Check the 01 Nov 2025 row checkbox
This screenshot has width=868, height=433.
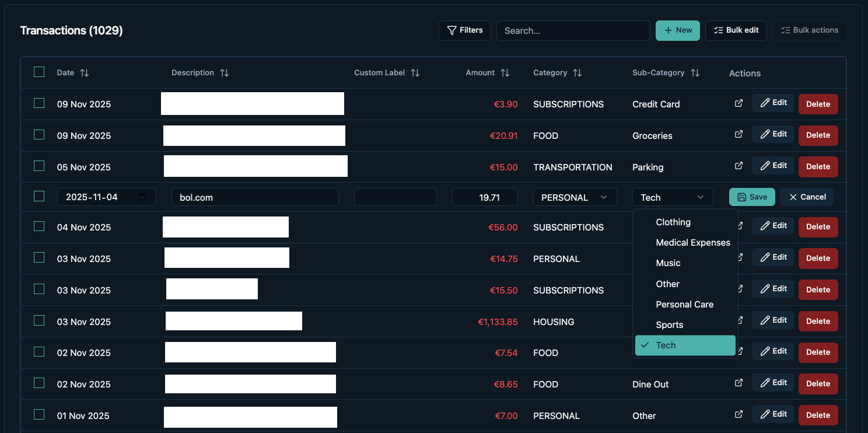pos(39,414)
